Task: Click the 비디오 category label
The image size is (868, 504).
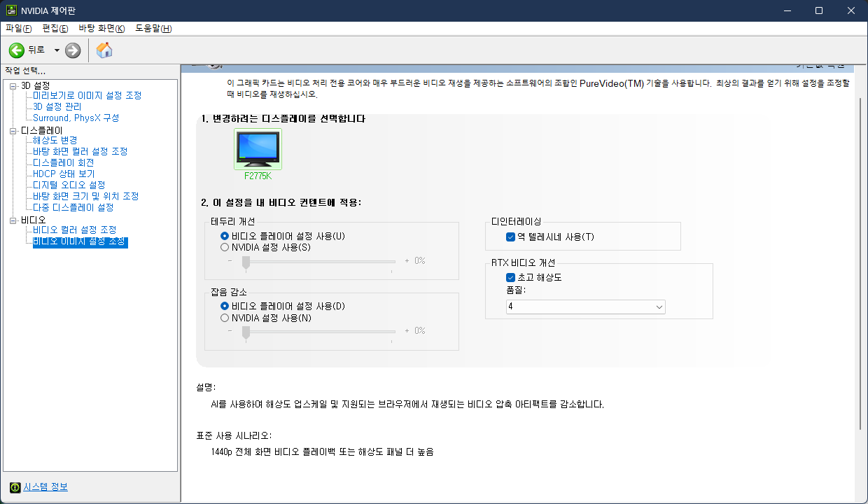Action: click(x=34, y=220)
